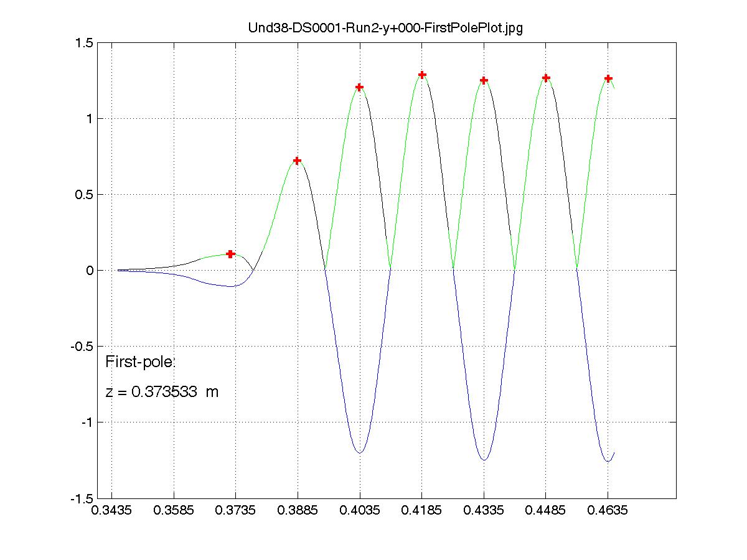Click the blue curve trough near 0.4335

coord(484,460)
